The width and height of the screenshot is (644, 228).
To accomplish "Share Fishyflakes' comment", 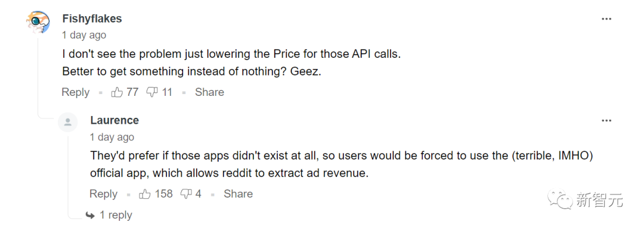I will coord(209,92).
